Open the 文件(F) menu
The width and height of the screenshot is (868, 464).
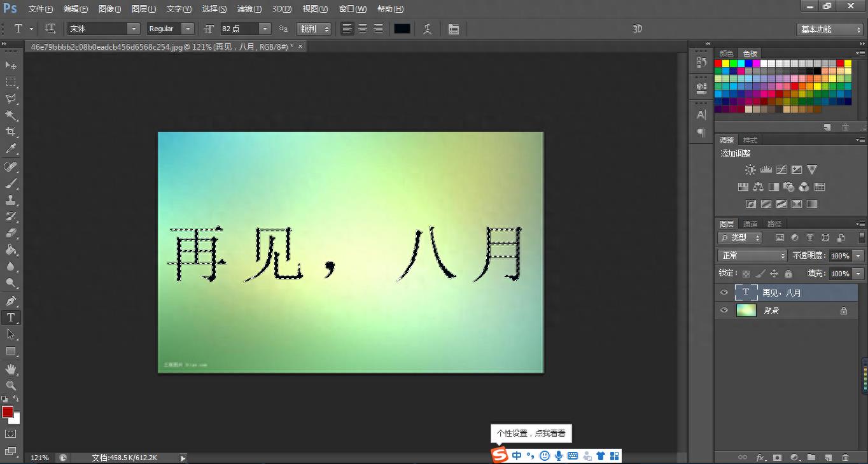point(41,9)
